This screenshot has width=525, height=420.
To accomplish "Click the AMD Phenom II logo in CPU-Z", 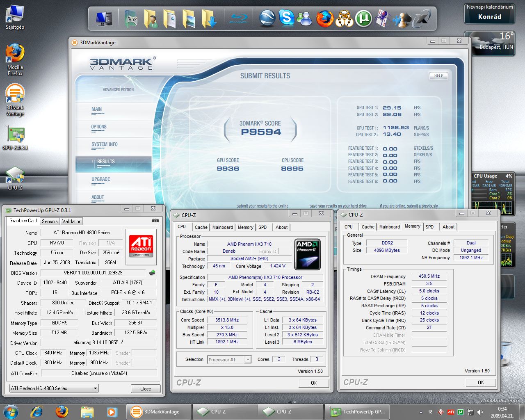I will tap(307, 254).
